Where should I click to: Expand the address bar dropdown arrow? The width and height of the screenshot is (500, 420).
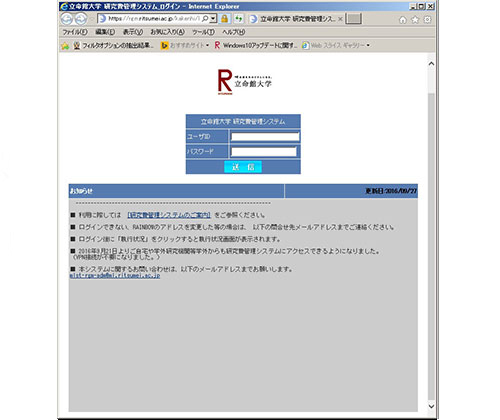coord(213,19)
